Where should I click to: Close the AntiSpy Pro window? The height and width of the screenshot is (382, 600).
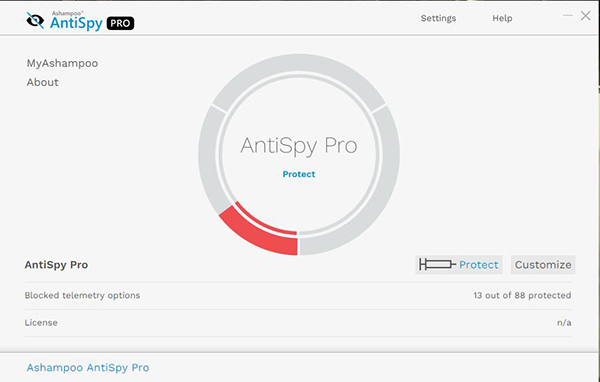coord(585,16)
